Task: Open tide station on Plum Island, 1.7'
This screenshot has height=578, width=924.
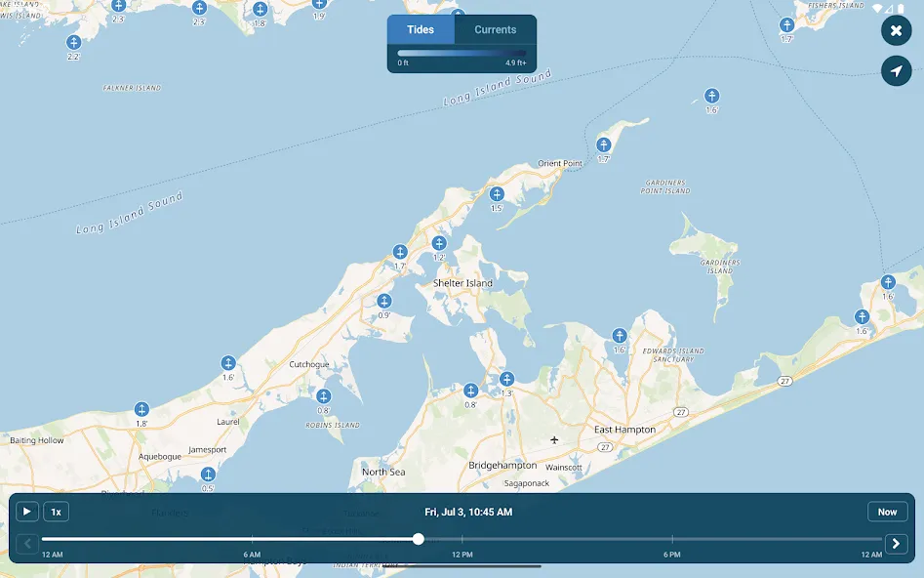Action: click(x=603, y=144)
